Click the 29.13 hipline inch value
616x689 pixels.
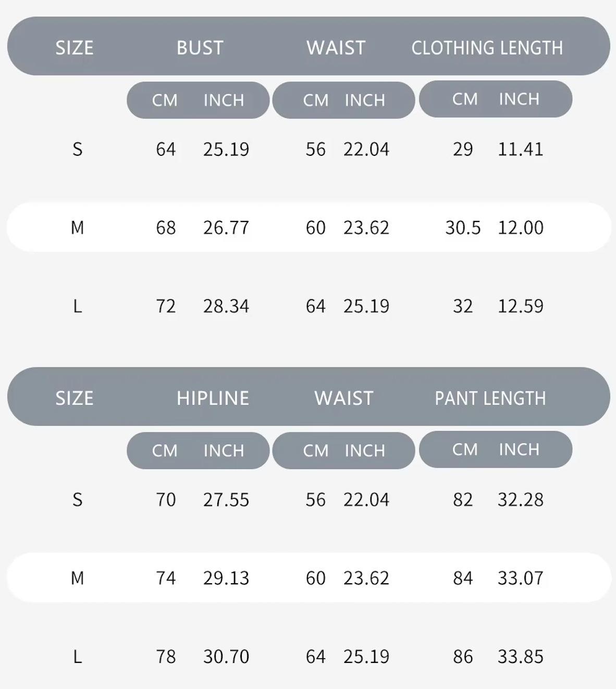coord(226,578)
